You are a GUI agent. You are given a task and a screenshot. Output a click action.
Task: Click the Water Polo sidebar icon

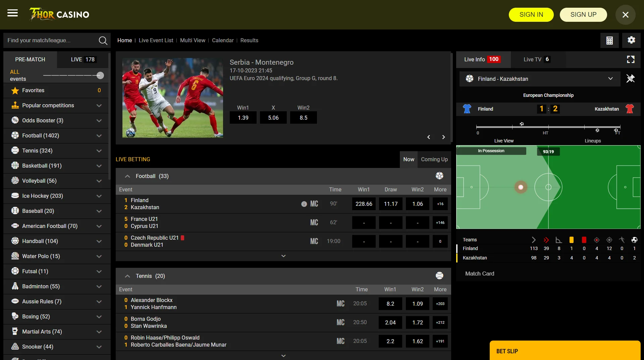(x=15, y=256)
